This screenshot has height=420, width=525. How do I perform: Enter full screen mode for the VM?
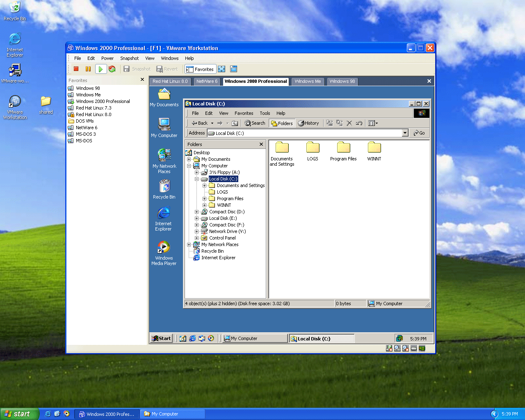point(221,69)
